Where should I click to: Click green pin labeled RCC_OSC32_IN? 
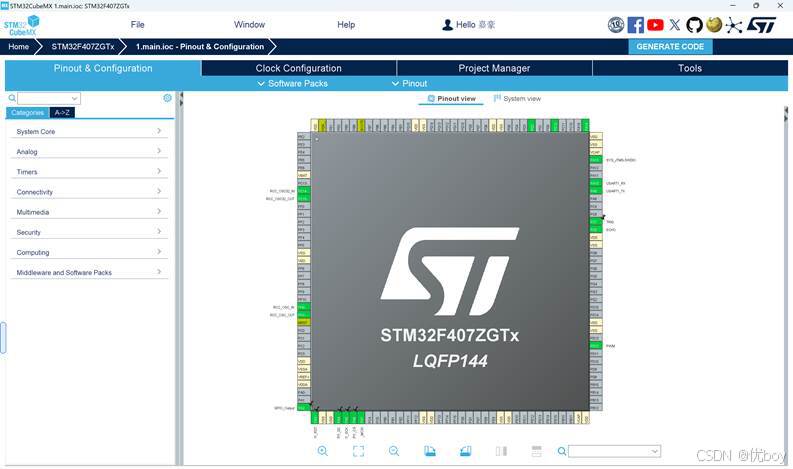pos(303,191)
